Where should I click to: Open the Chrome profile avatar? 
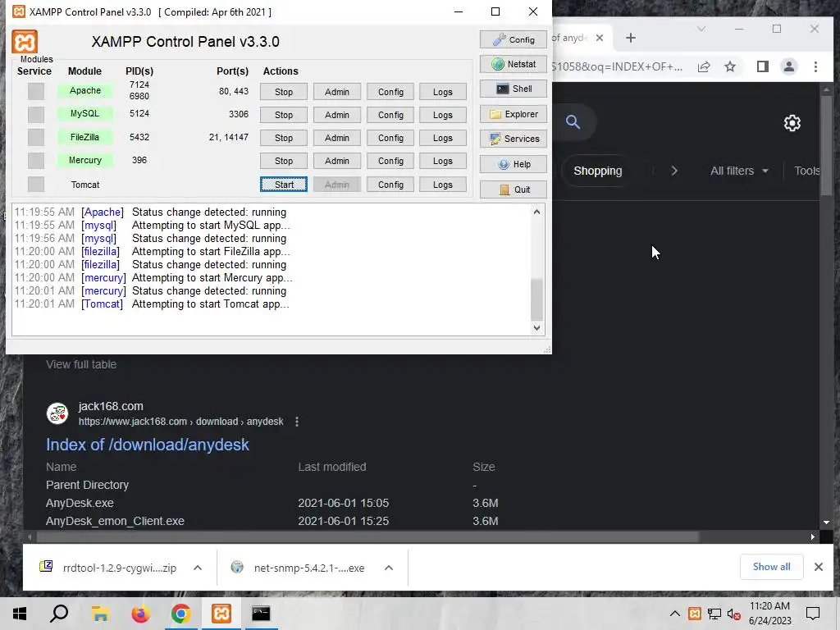click(788, 66)
